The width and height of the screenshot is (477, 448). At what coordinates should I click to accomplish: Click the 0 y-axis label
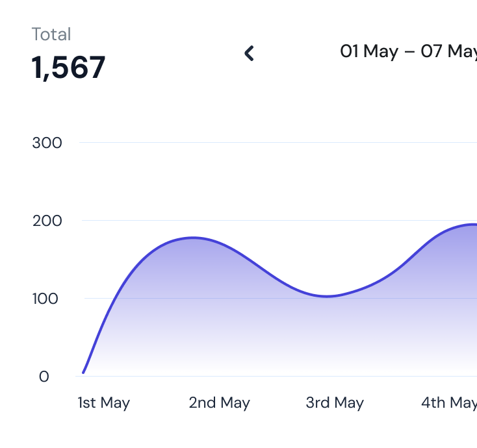(x=44, y=377)
